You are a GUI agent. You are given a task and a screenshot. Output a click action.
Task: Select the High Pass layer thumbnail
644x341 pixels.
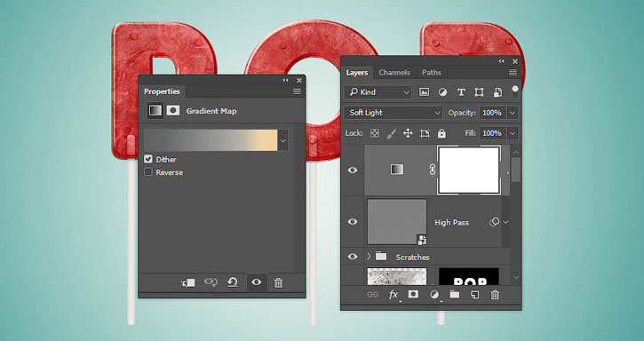click(x=397, y=222)
